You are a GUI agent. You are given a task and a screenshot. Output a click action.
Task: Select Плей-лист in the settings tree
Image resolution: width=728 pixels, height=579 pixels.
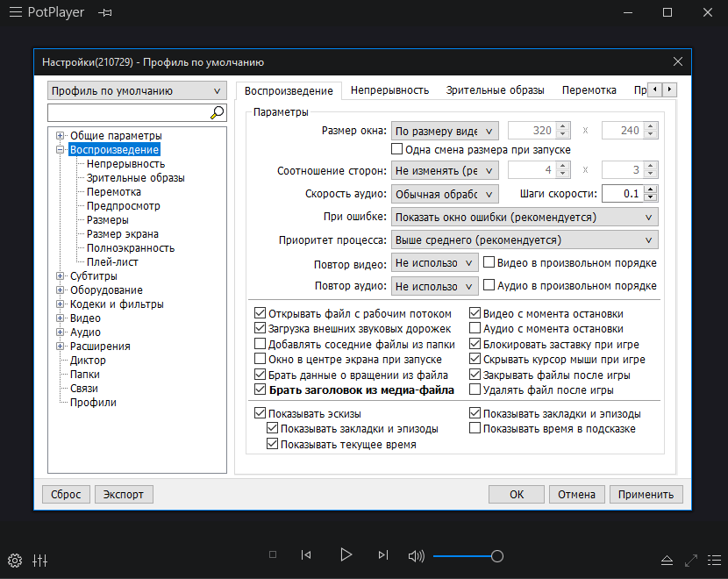click(x=112, y=262)
